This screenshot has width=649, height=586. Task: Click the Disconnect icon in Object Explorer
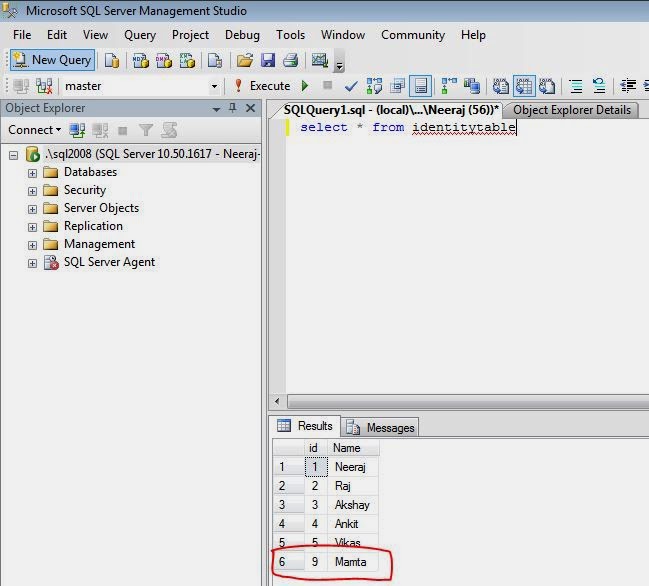point(100,130)
